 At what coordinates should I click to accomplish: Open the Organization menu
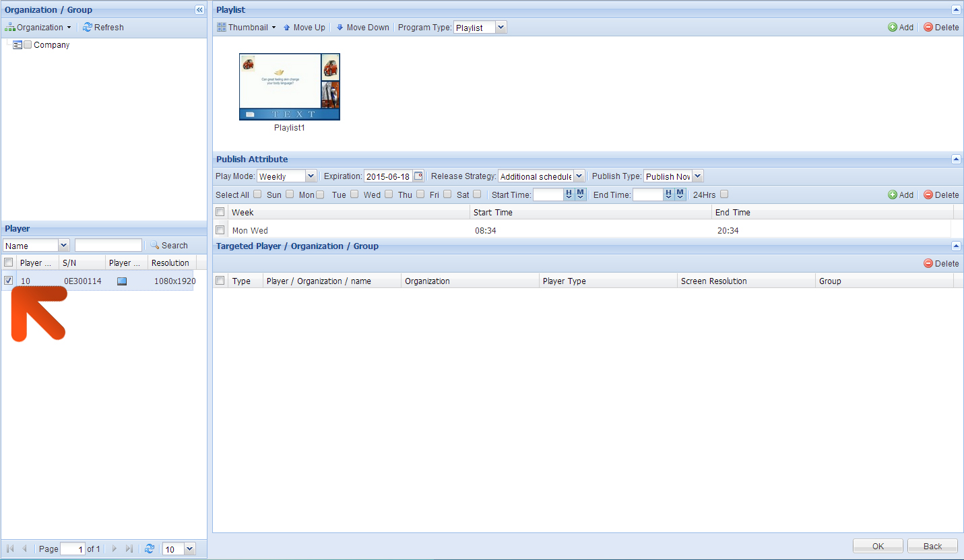tap(38, 28)
